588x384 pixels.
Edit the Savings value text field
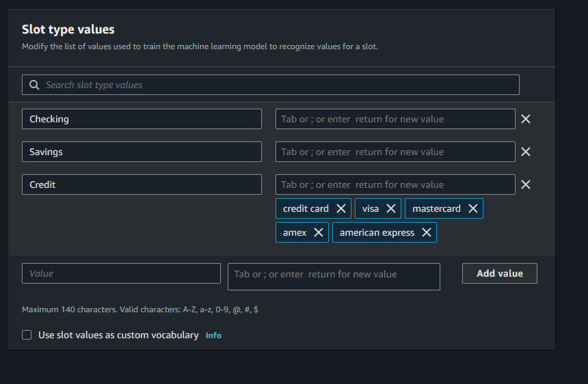142,152
